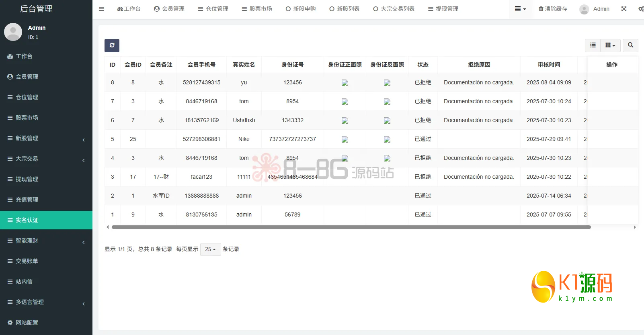Screen dimensions: 644x335
Task: Click phone number 528127439315
Action: [x=201, y=82]
